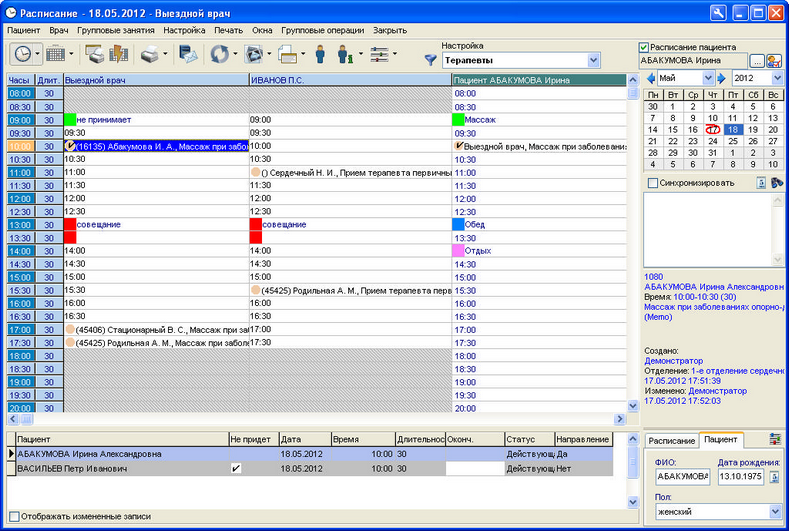Click the refresh arrows icon
The height and width of the screenshot is (531, 789).
(x=219, y=54)
